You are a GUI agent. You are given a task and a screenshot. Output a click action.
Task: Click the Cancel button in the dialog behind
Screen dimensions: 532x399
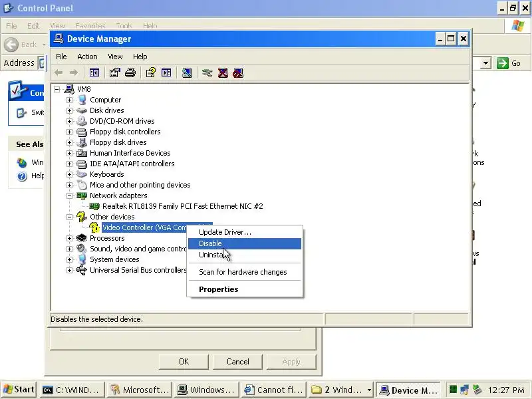(237, 362)
